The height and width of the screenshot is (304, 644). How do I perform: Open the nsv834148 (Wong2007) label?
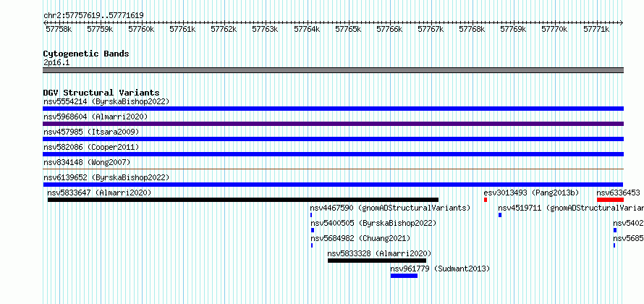(x=87, y=162)
